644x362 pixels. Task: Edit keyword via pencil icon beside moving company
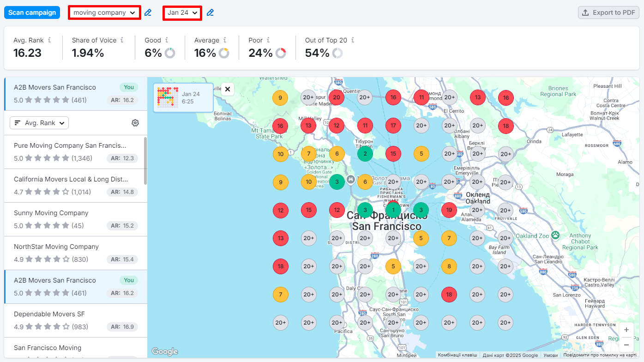coord(148,12)
